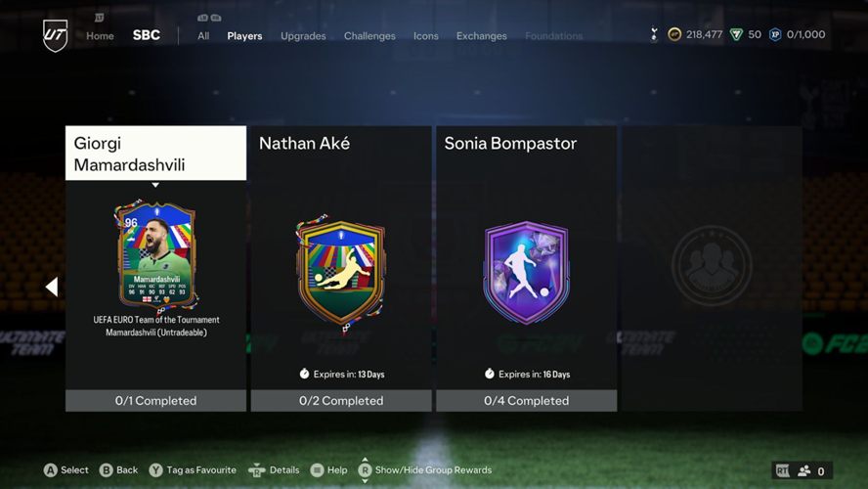Open the Help prompt
Viewport: 868px width, 489px height.
click(x=328, y=470)
